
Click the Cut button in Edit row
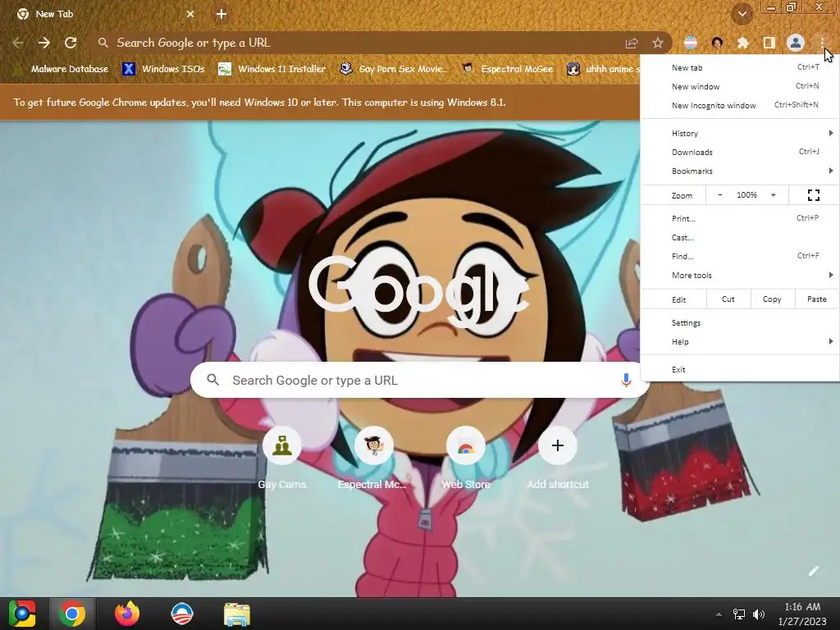(x=728, y=299)
